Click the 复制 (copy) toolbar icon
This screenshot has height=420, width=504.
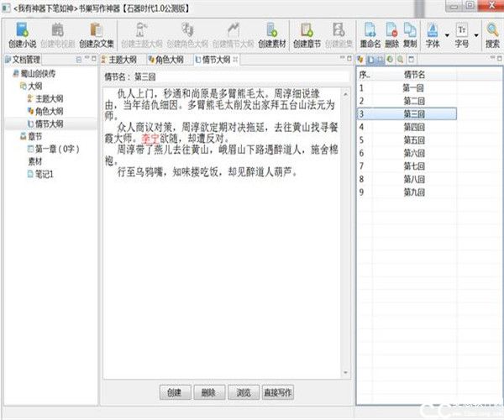(410, 31)
